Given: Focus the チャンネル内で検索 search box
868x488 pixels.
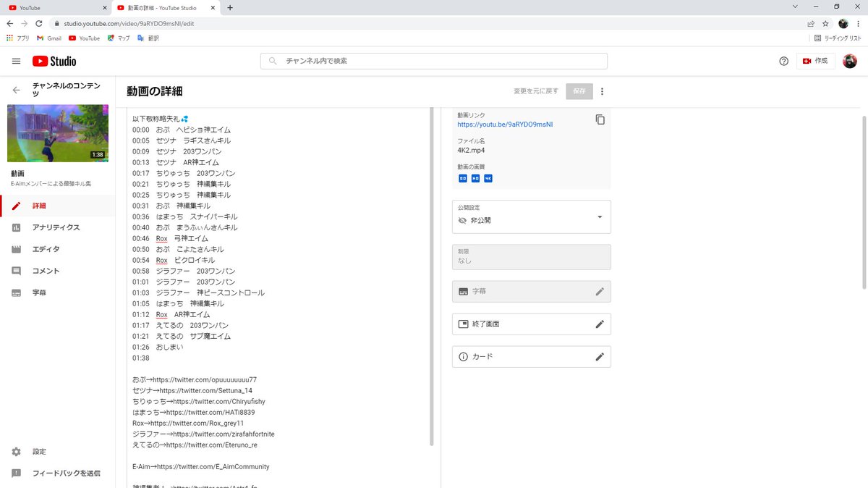Looking at the screenshot, I should pyautogui.click(x=434, y=61).
